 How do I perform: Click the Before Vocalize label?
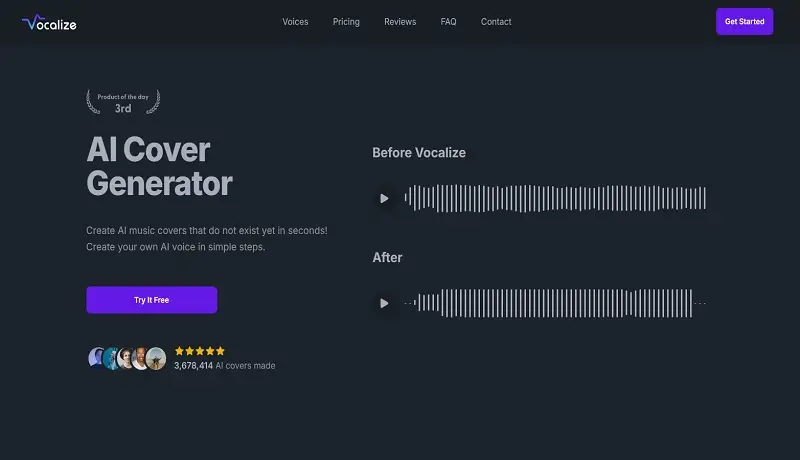(x=419, y=153)
